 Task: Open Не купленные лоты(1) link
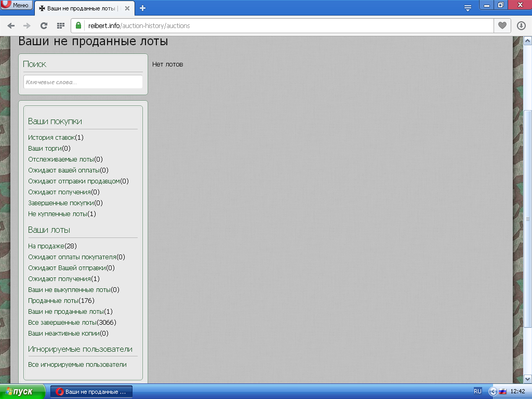point(62,214)
